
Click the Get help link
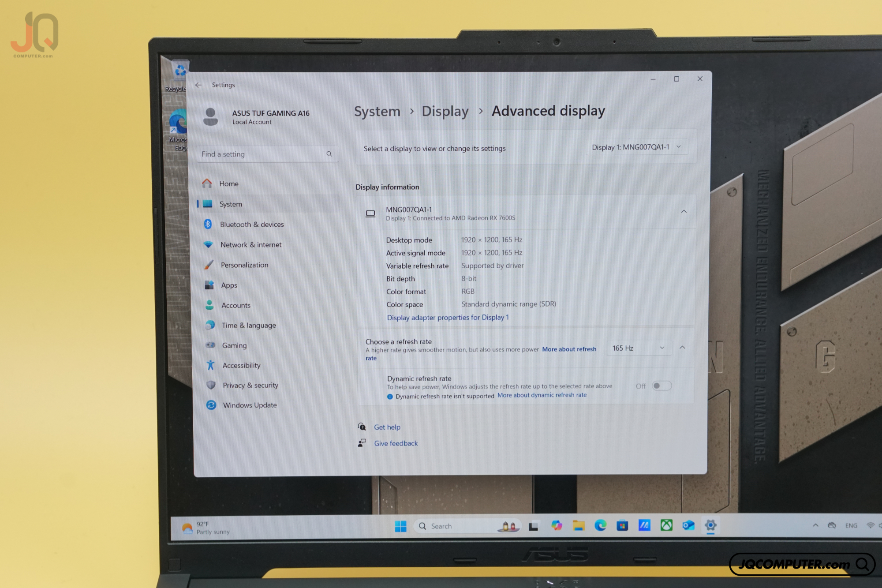[387, 427]
